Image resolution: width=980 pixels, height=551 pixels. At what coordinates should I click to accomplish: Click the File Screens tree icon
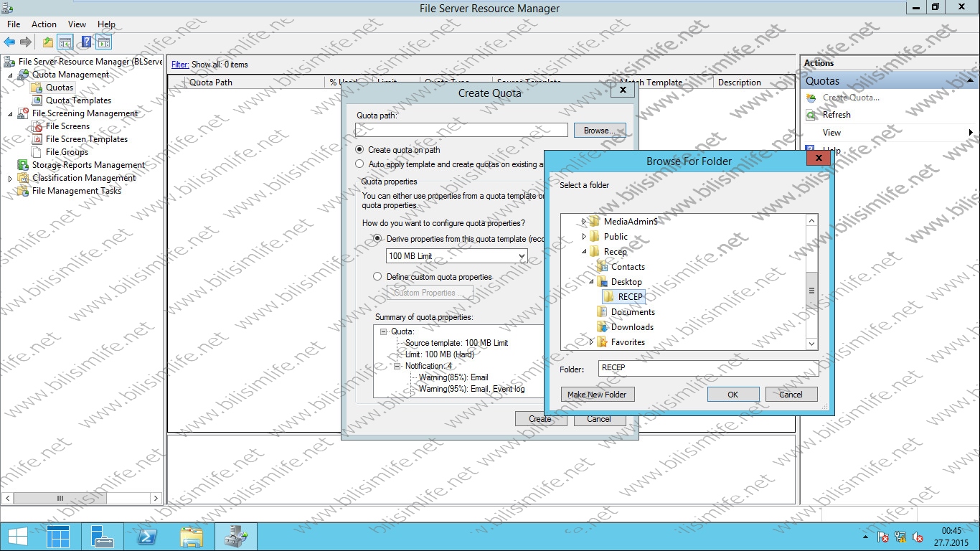(37, 126)
